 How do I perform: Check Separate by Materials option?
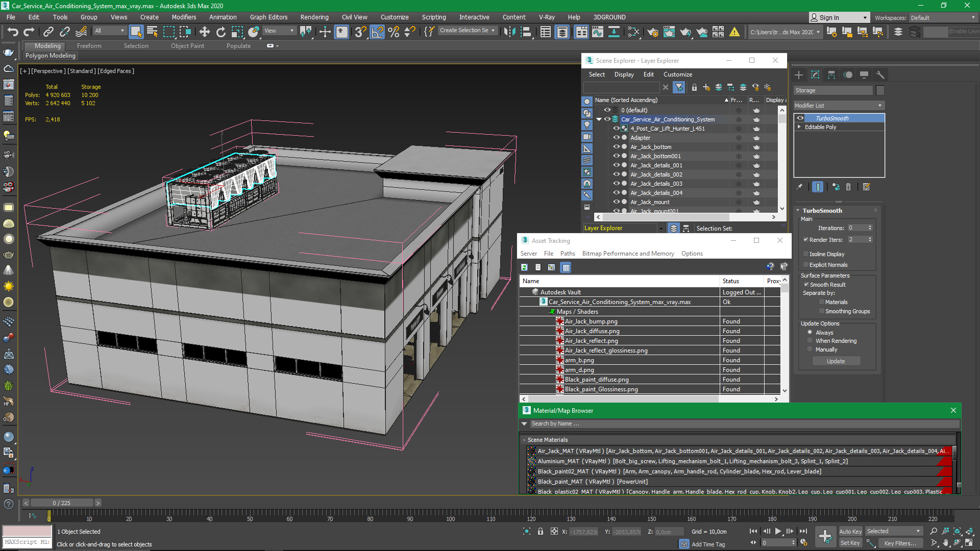pyautogui.click(x=822, y=302)
